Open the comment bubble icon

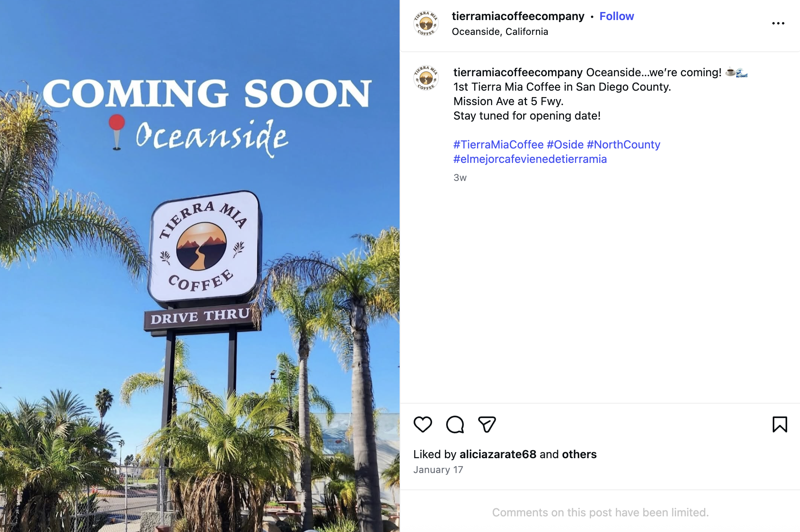click(455, 424)
